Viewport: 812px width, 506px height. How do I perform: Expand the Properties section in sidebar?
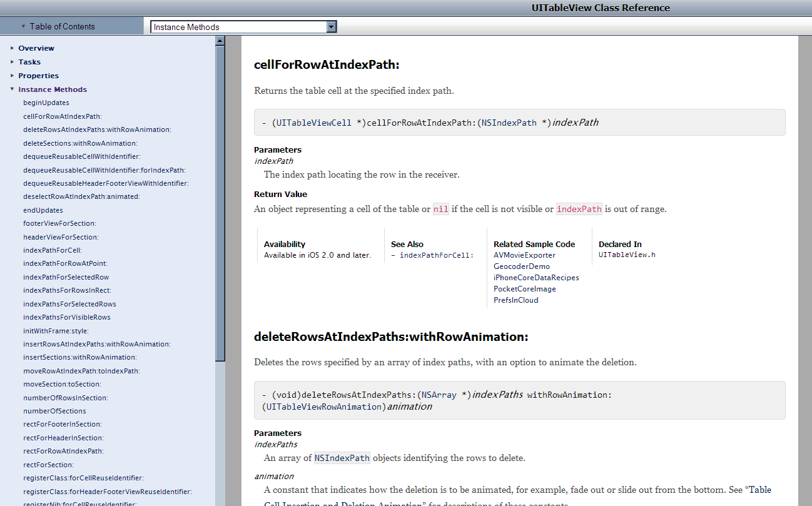pos(38,75)
